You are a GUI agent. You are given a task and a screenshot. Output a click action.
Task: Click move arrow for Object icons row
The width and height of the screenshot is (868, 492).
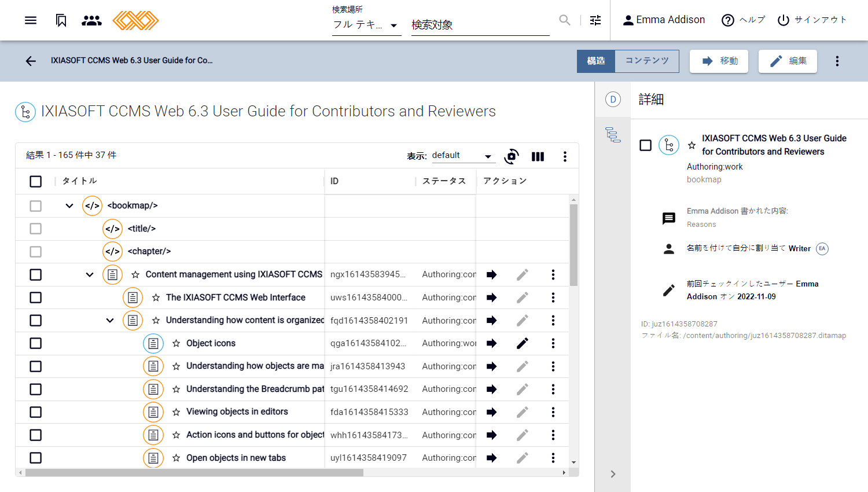pyautogui.click(x=491, y=343)
